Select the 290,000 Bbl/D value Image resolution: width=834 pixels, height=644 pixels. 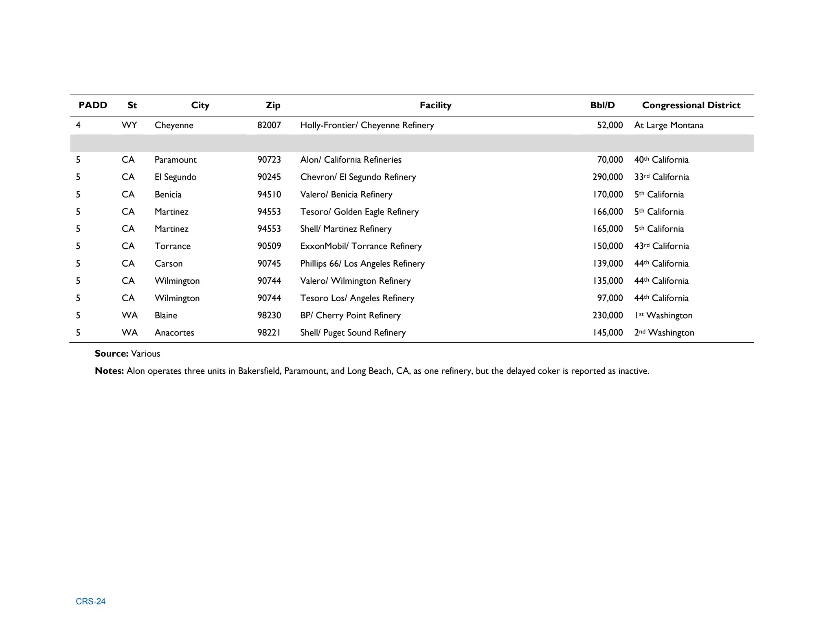607,177
